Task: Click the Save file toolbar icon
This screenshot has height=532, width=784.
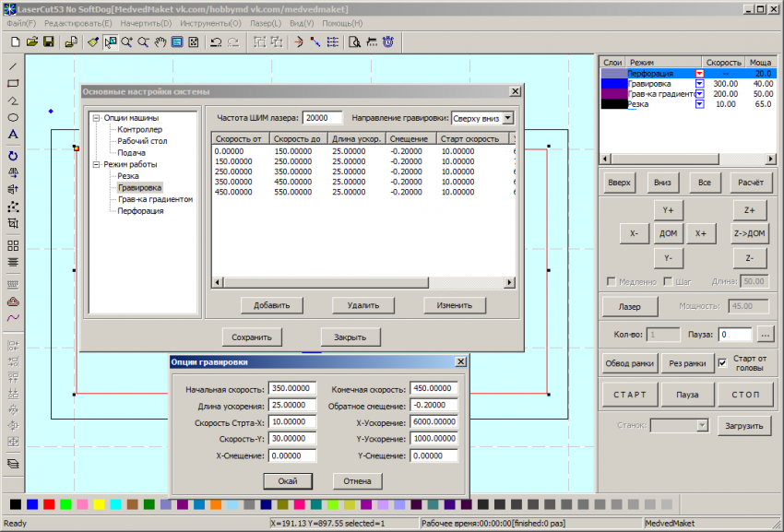Action: click(48, 42)
